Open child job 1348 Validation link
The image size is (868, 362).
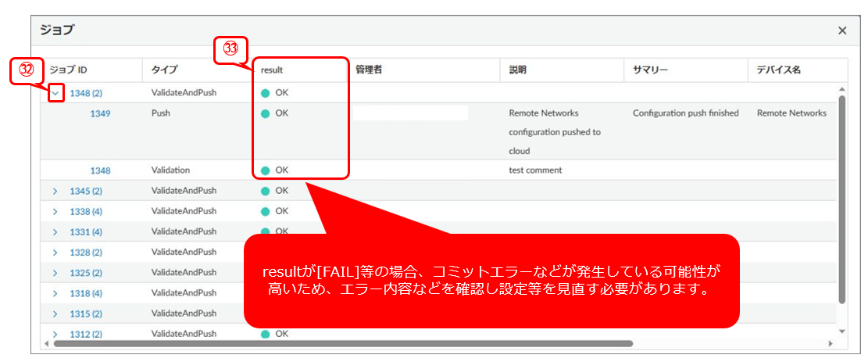pos(100,170)
